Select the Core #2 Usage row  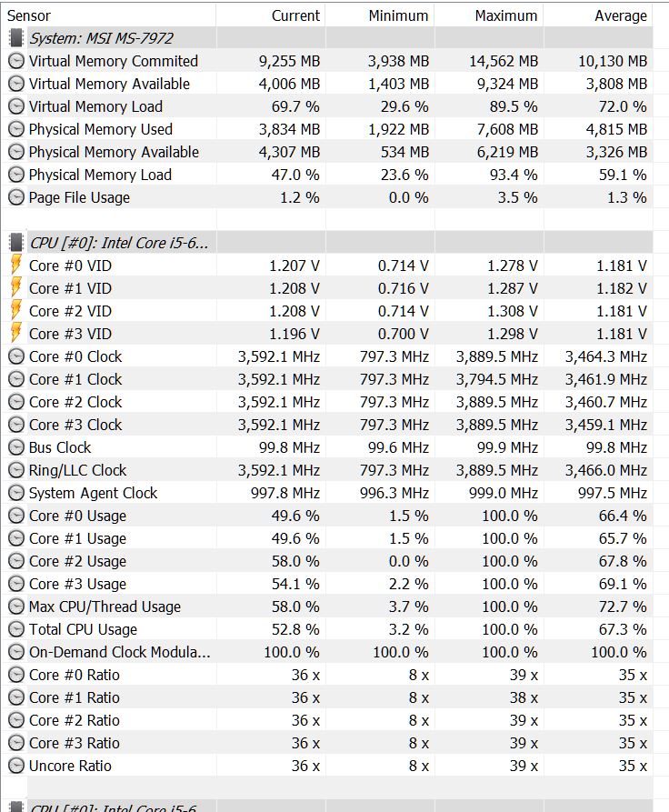[x=327, y=561]
